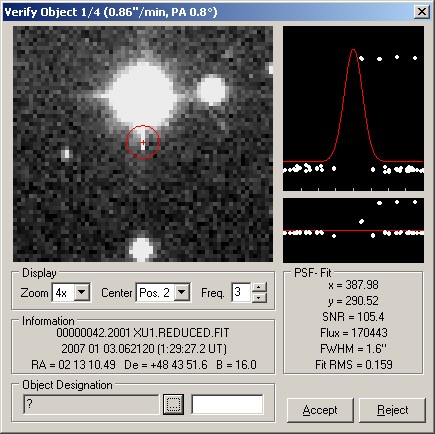Click the red-circled object in the star image
The height and width of the screenshot is (434, 435).
(143, 142)
